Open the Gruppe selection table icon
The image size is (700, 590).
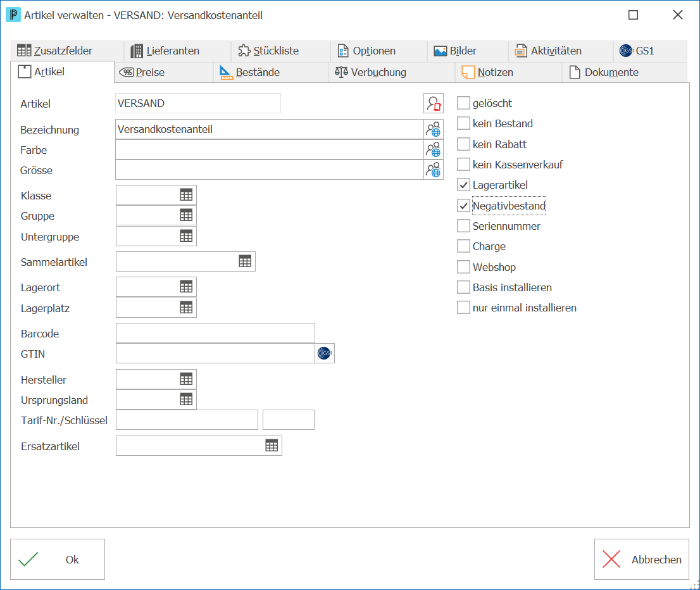point(186,216)
